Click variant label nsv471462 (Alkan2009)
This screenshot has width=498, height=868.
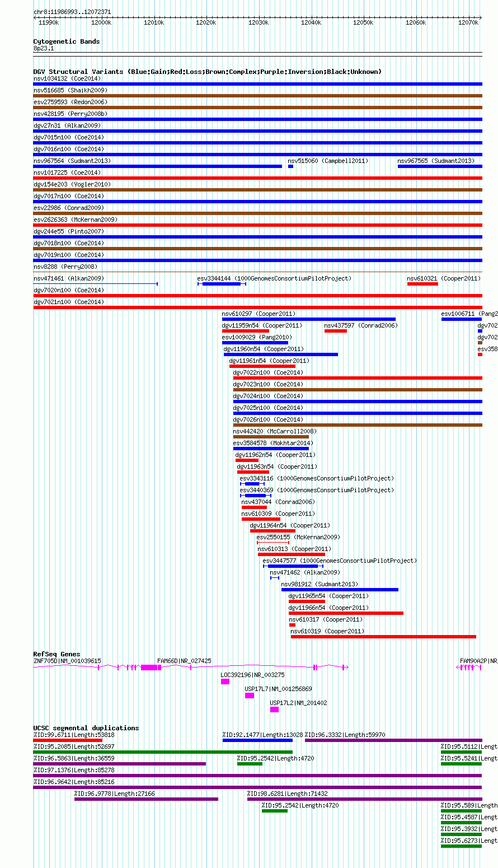point(305,572)
